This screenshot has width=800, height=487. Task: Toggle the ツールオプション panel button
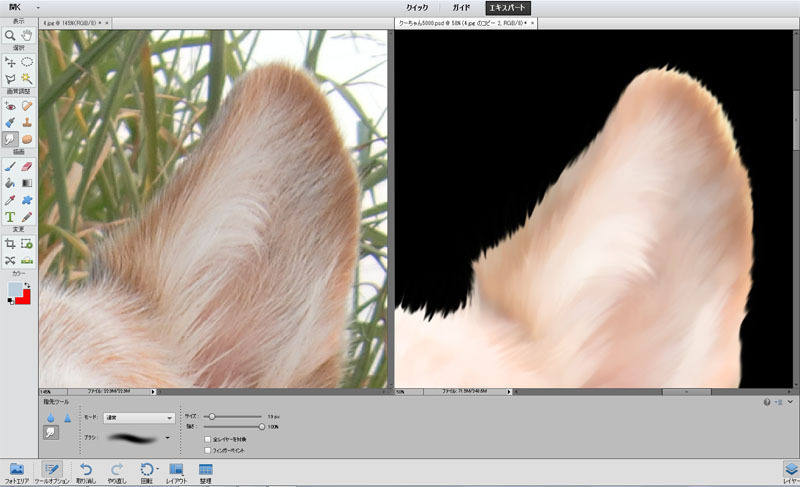click(x=52, y=472)
